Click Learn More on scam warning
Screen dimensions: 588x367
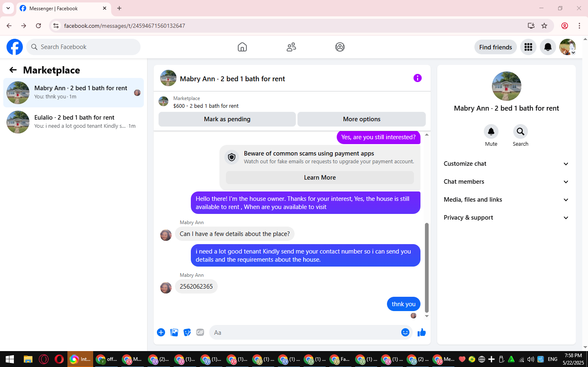320,178
